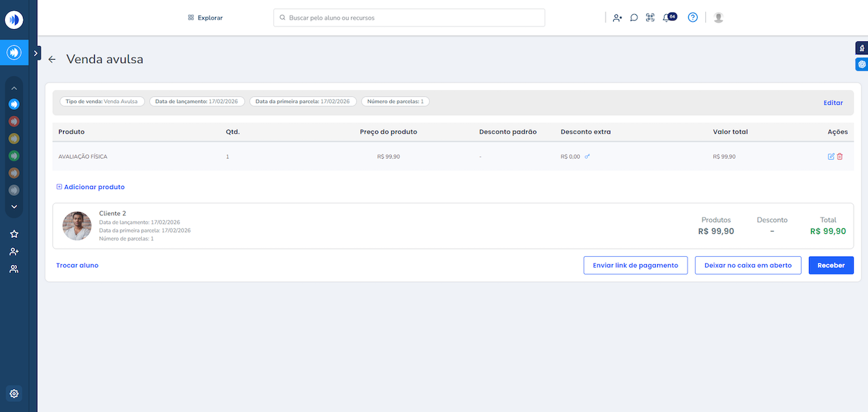Expand the left sidebar panel
868x412 pixels.
(x=36, y=52)
